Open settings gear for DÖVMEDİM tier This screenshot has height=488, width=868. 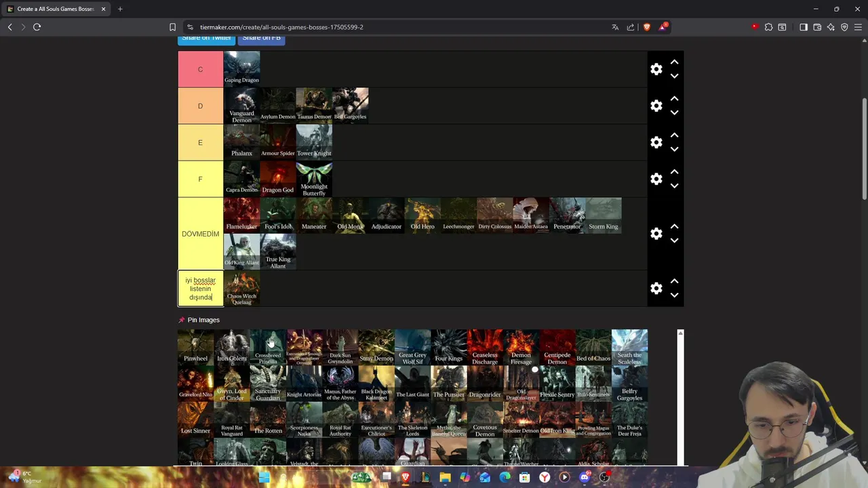coord(656,234)
